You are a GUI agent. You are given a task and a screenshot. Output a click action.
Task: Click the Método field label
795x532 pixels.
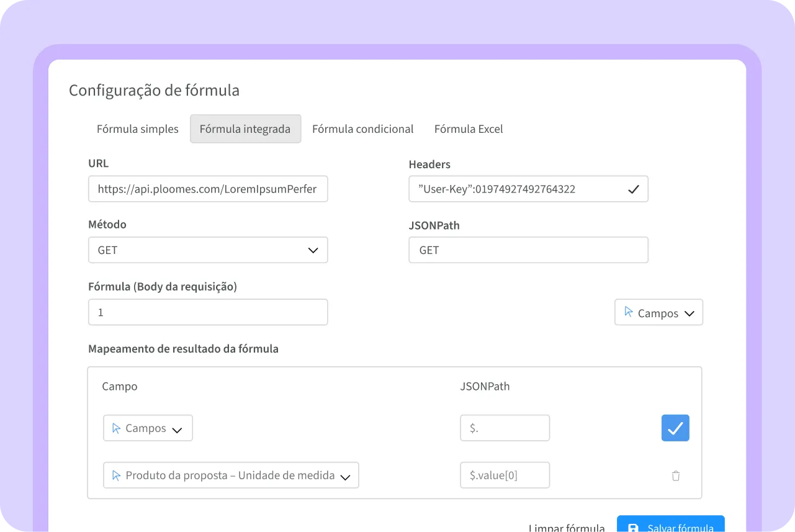[x=107, y=225]
